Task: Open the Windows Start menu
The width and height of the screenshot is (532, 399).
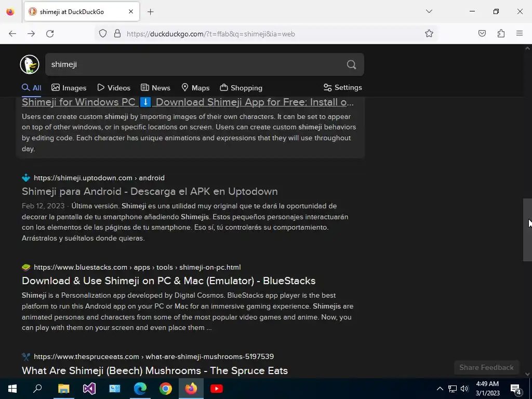Action: point(12,389)
